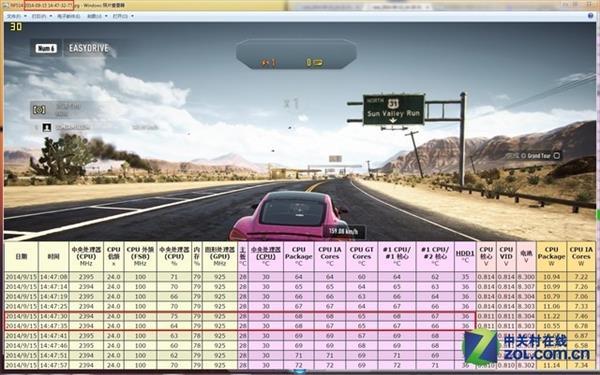
Task: Select the EASYDRIVE label
Action: click(x=89, y=48)
